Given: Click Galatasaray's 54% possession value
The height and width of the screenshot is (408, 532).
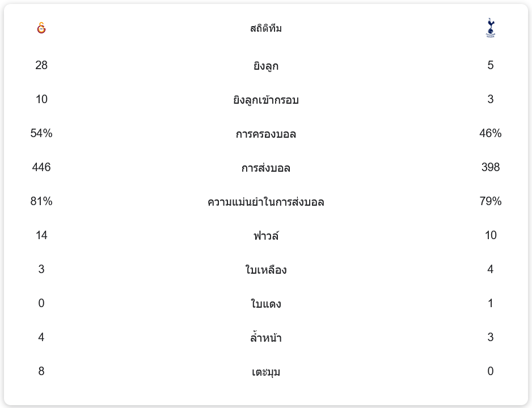Looking at the screenshot, I should (41, 133).
